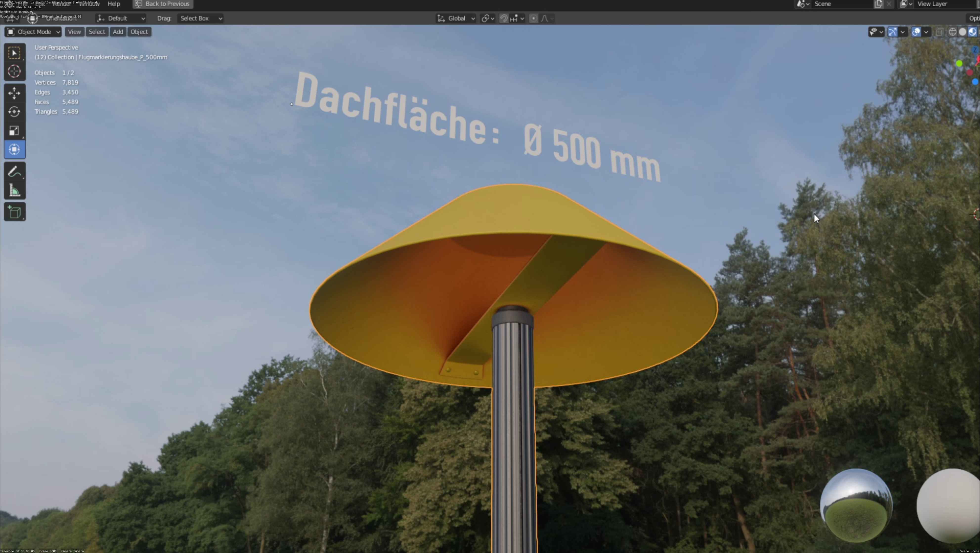Toggle snapping magnet icon
The height and width of the screenshot is (553, 980).
click(x=504, y=18)
